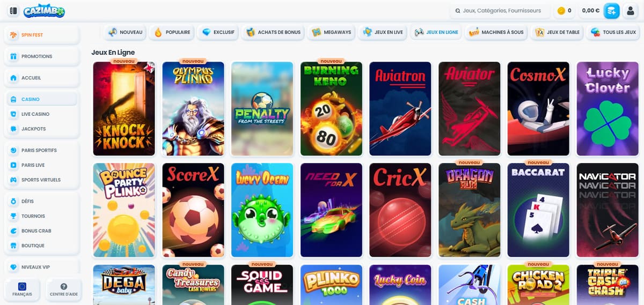This screenshot has height=305, width=644.
Task: Open Spin Fest in the sidebar
Action: (42, 35)
